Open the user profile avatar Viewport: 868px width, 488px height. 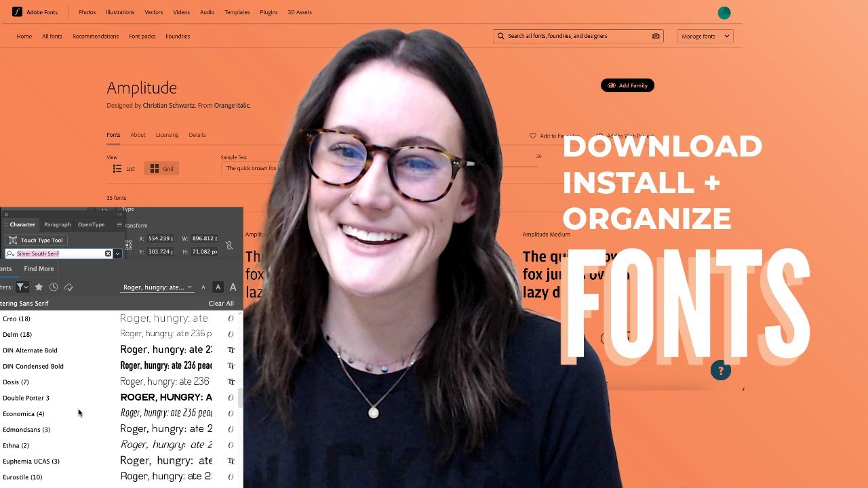[724, 13]
